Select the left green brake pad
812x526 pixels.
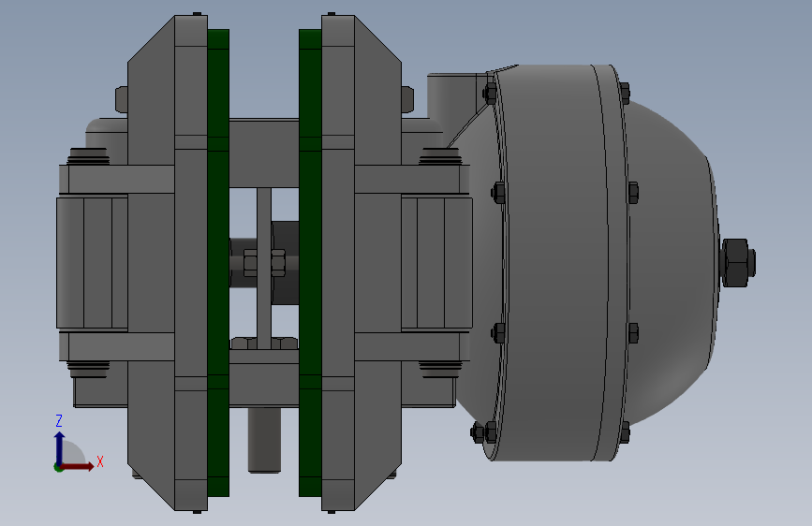(x=218, y=262)
